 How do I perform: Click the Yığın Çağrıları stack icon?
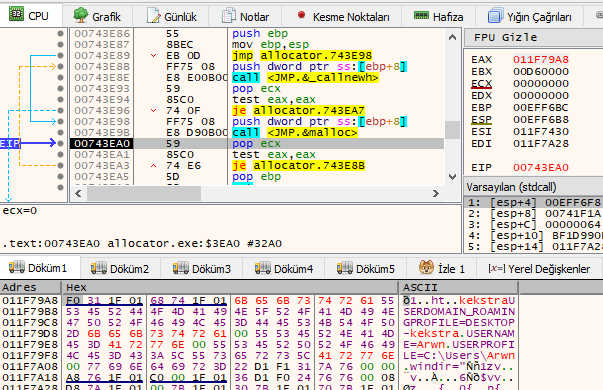pos(496,15)
